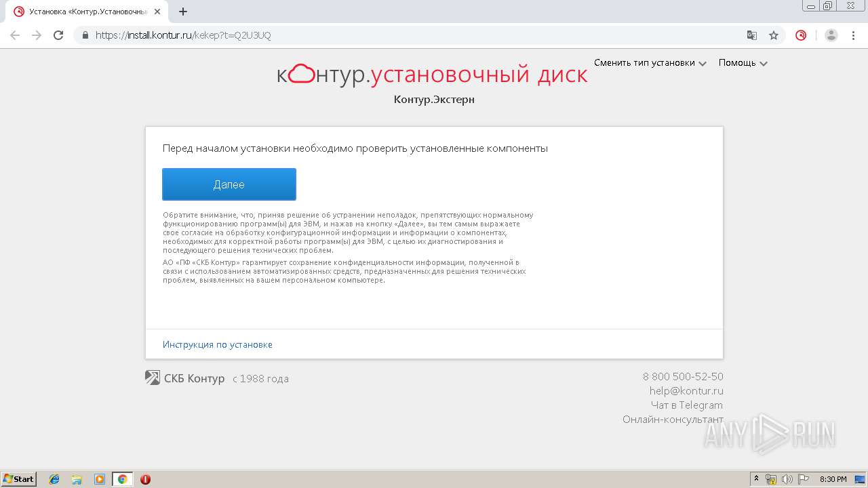Launch Internet Explorer from taskbar

(54, 479)
